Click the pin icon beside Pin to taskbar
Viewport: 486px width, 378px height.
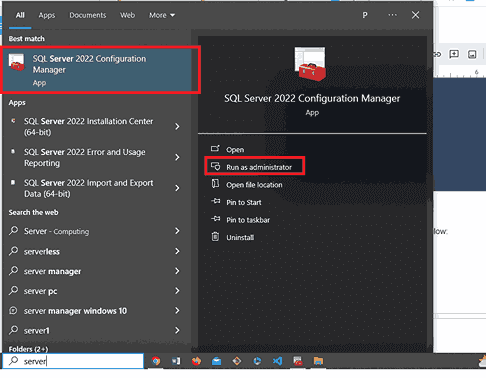point(215,219)
